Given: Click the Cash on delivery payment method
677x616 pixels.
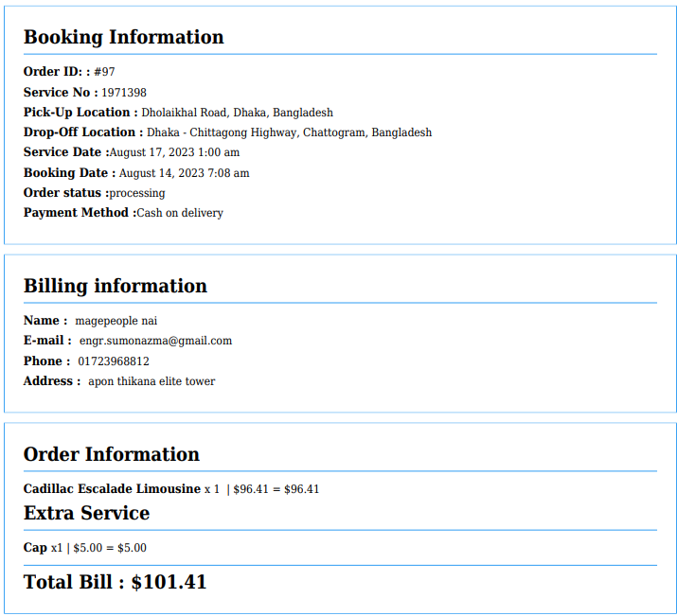Looking at the screenshot, I should 180,213.
